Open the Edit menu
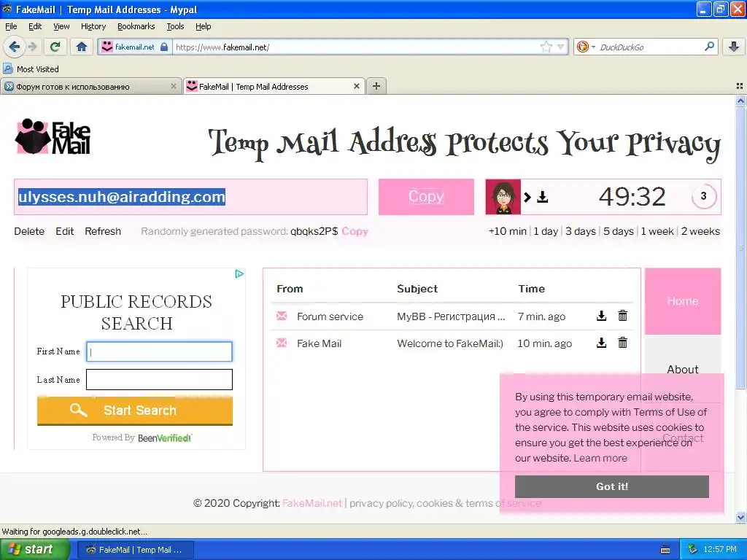747x560 pixels. click(35, 26)
